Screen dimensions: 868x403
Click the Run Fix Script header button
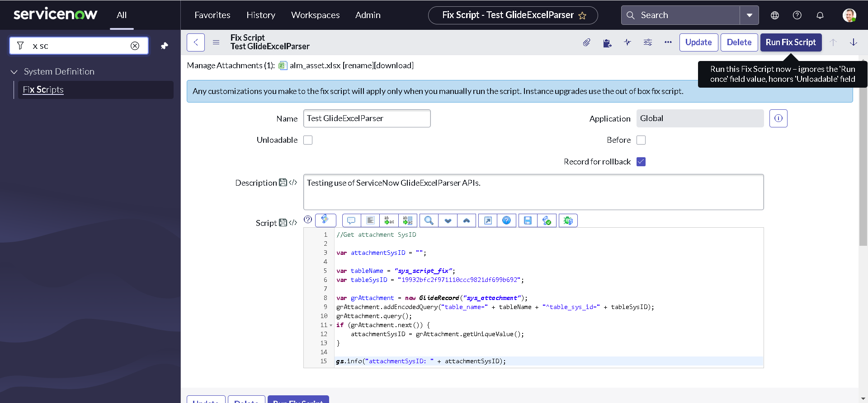[791, 42]
